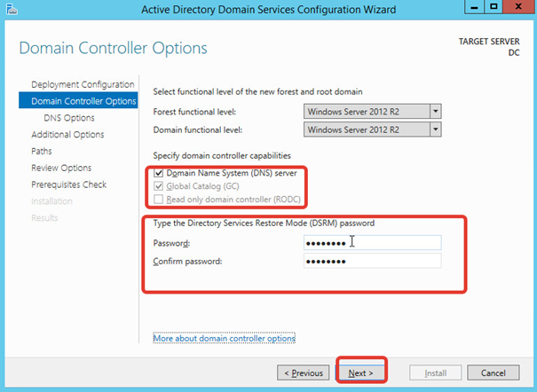Open More about domain controller options link
The width and height of the screenshot is (537, 392).
(224, 339)
